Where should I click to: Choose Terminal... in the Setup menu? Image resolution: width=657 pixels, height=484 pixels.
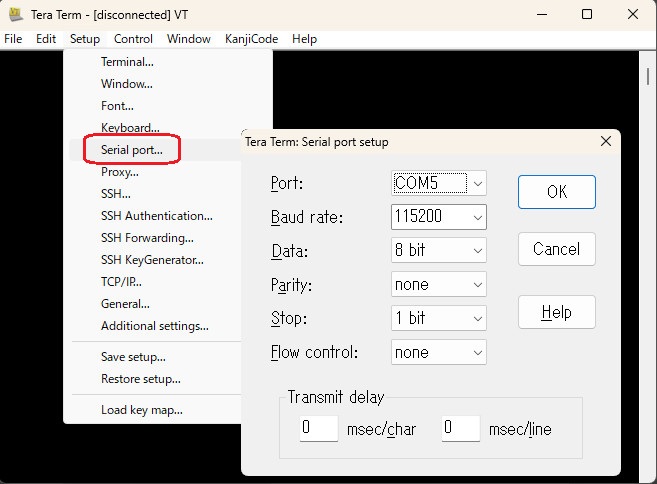pos(127,62)
